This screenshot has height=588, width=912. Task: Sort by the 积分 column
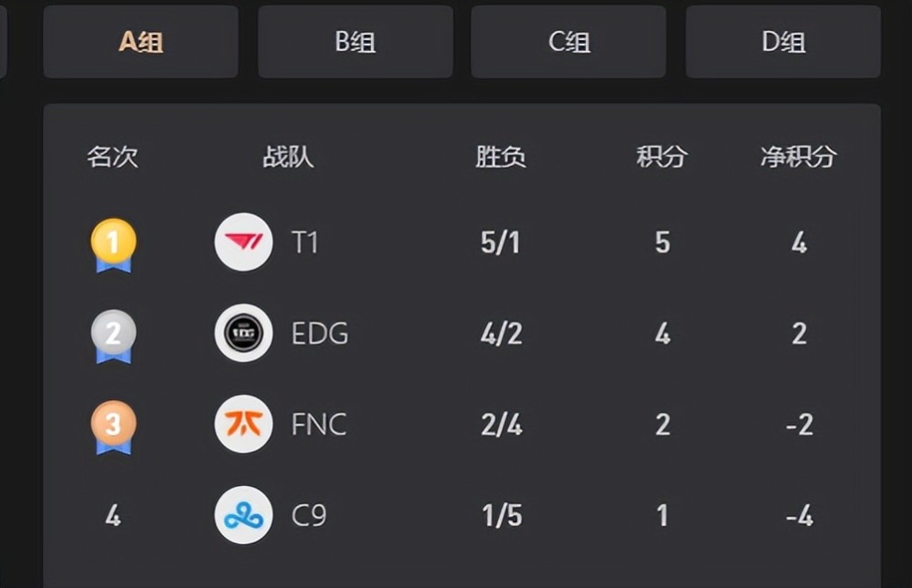660,157
